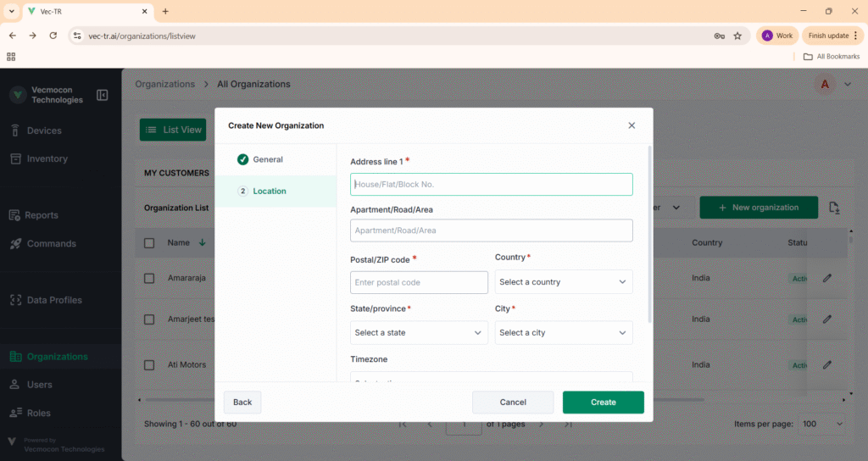
Task: Switch to the General step
Action: click(267, 159)
